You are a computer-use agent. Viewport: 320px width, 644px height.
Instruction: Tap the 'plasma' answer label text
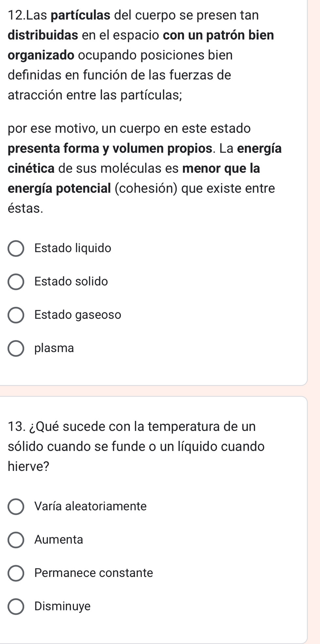click(x=54, y=348)
